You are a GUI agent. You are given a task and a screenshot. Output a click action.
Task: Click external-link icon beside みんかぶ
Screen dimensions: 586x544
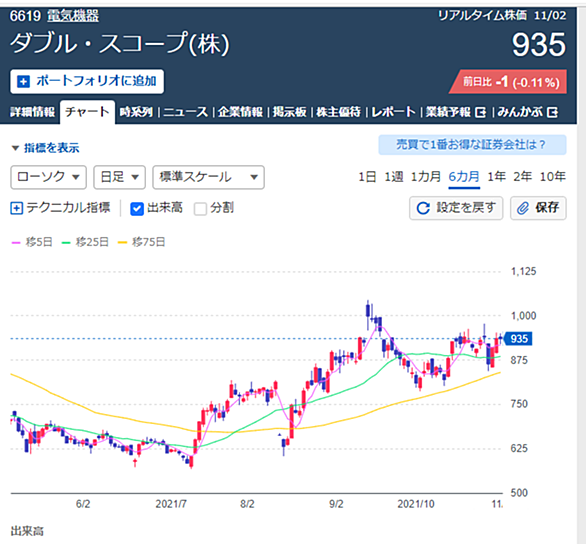(x=552, y=112)
